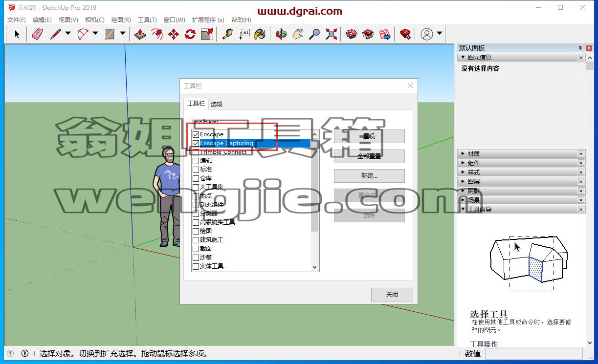
Task: Activate the Push/Pull tool
Action: [140, 34]
